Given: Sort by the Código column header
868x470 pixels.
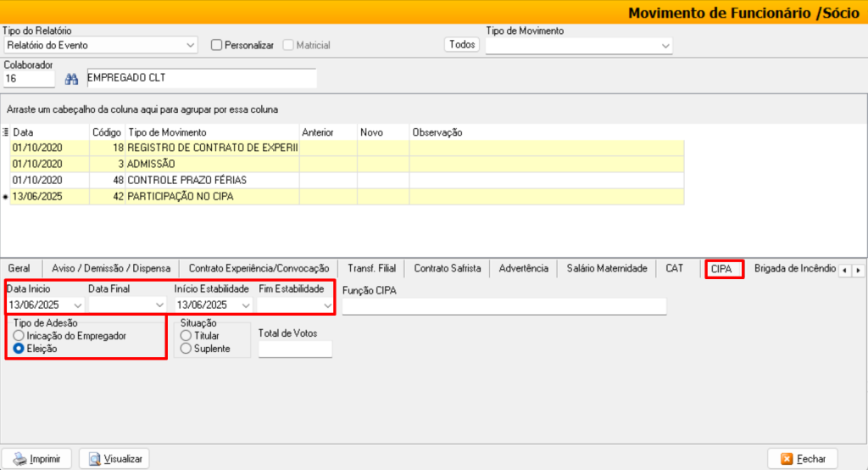Looking at the screenshot, I should coord(108,132).
